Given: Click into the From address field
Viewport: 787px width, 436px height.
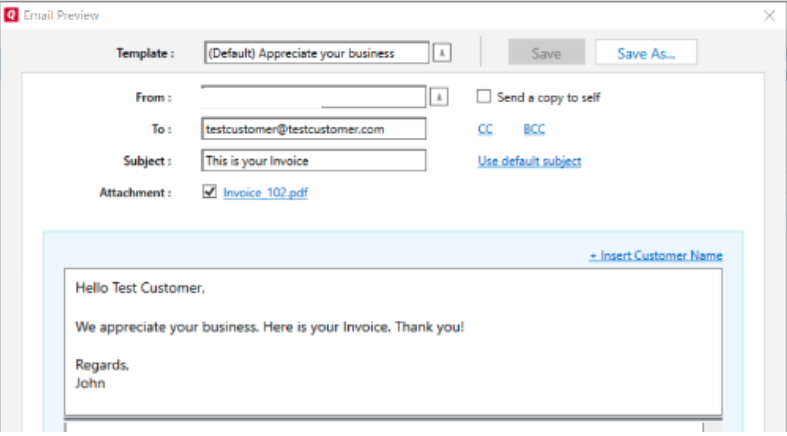Looking at the screenshot, I should pyautogui.click(x=314, y=97).
